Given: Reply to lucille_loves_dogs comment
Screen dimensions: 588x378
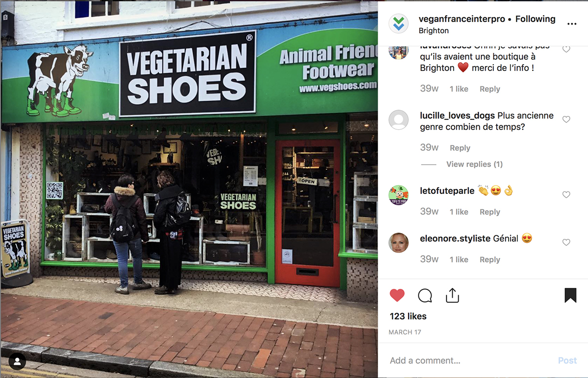Looking at the screenshot, I should [x=460, y=148].
